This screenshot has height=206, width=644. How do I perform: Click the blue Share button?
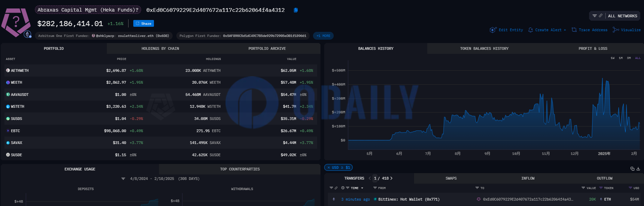[x=143, y=23]
